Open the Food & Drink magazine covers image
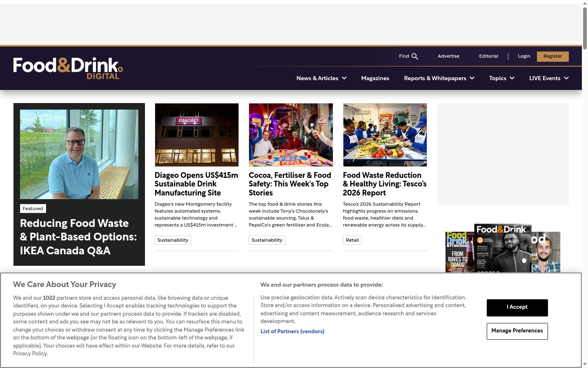The width and height of the screenshot is (588, 368). pos(503,248)
